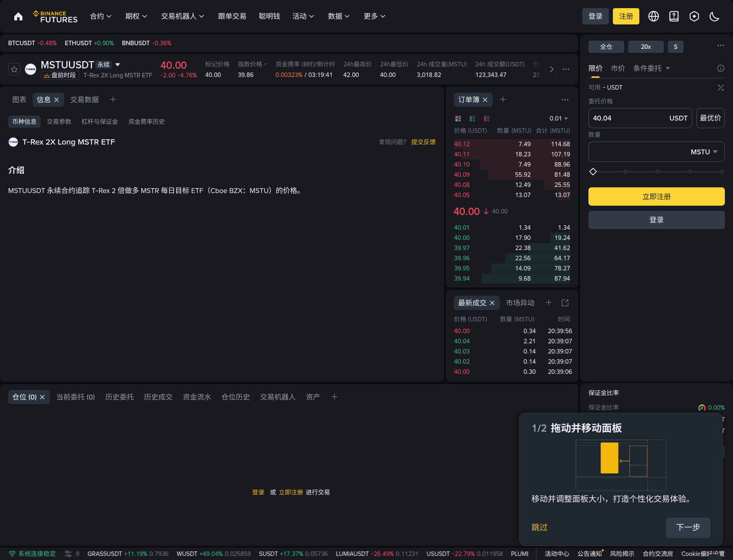The height and width of the screenshot is (560, 733).
Task: Expand the 交易机器人 menu
Action: pos(182,16)
